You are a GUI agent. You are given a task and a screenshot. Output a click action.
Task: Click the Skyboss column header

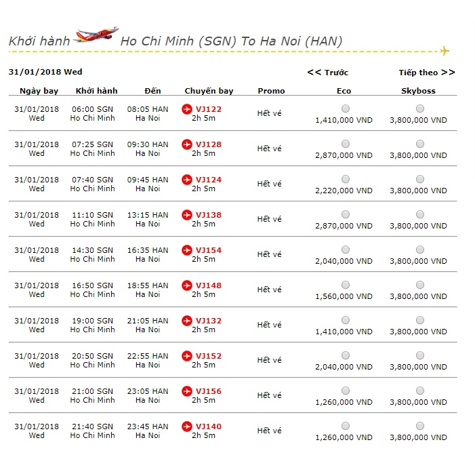pyautogui.click(x=418, y=91)
